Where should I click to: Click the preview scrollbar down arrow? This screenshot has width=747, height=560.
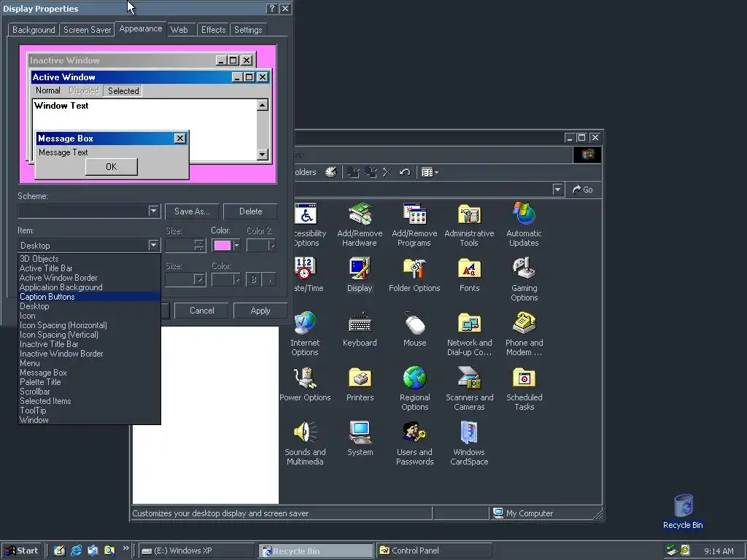pyautogui.click(x=263, y=154)
